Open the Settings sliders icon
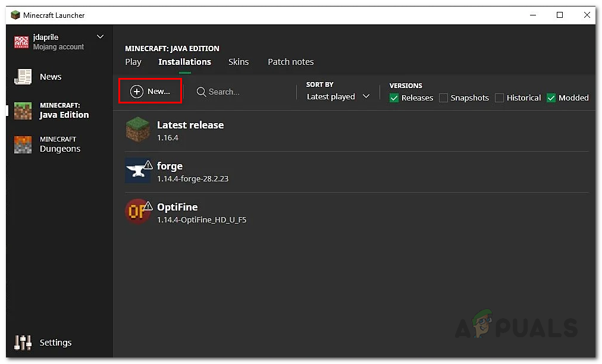602x364 pixels. [x=23, y=343]
